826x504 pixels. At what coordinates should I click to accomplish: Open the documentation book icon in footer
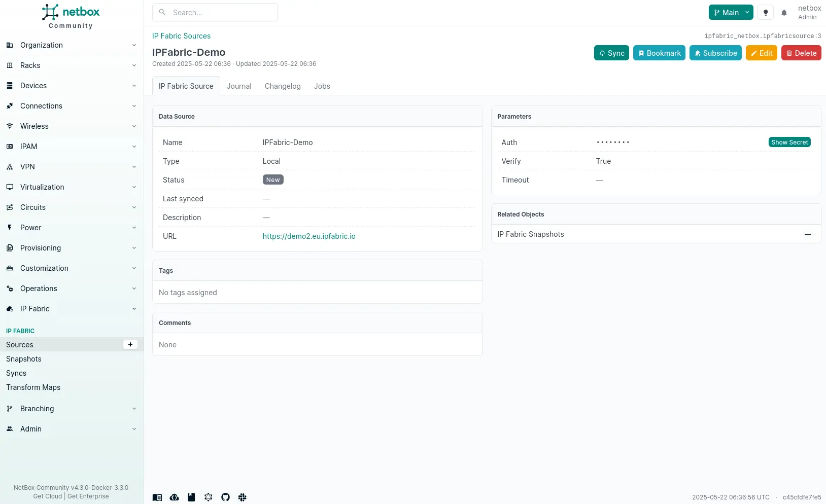[x=157, y=497]
